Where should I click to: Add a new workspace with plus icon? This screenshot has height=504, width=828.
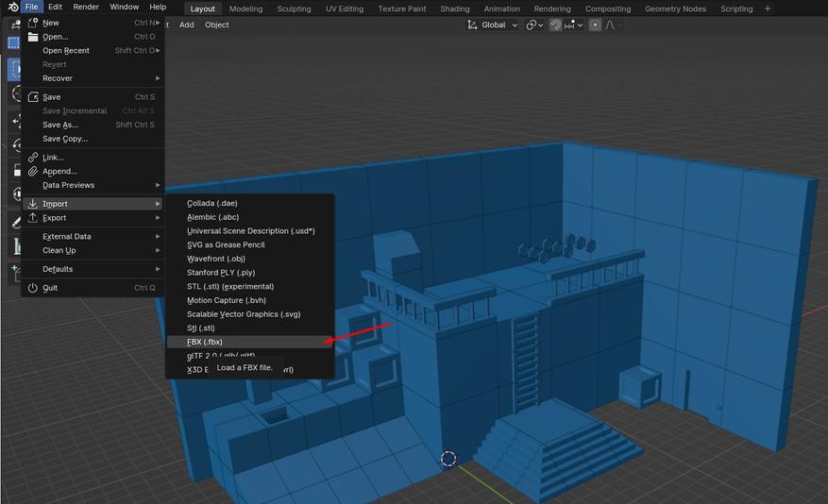pos(768,8)
